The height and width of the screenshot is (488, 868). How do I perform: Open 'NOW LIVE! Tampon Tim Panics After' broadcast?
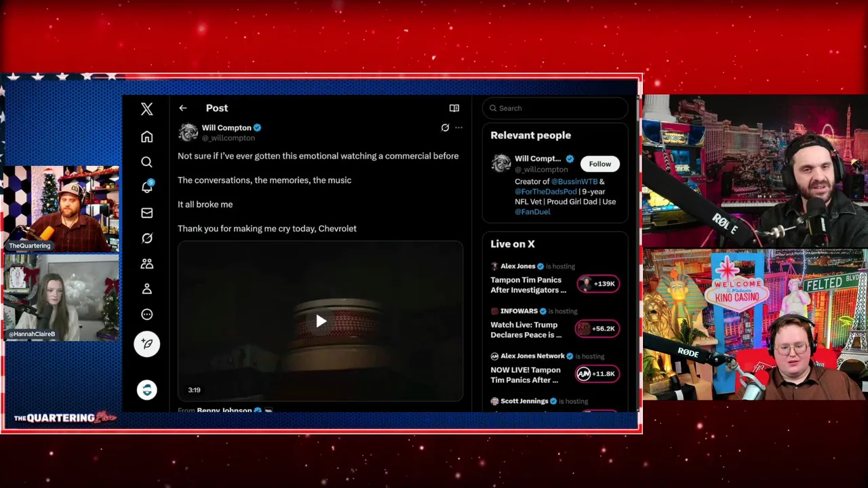pos(526,375)
